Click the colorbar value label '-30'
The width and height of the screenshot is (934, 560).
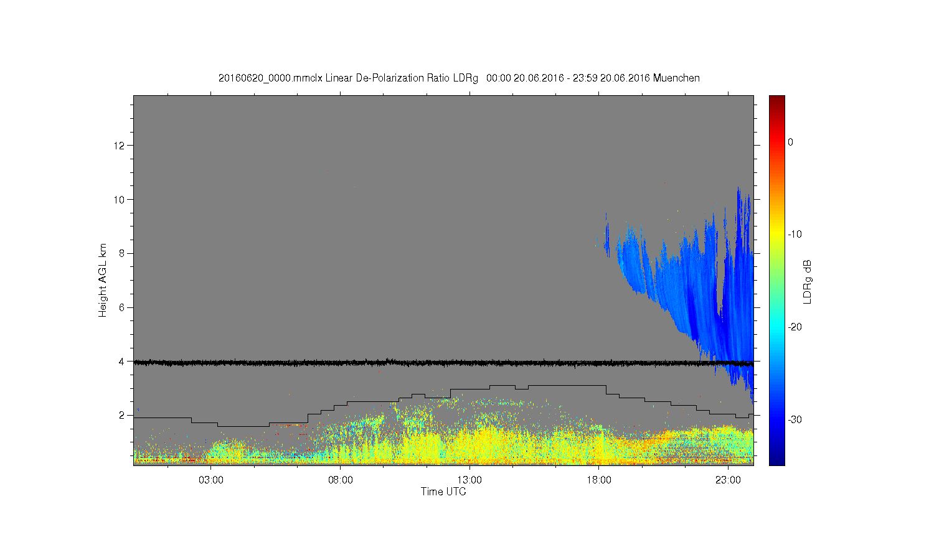[x=795, y=419]
